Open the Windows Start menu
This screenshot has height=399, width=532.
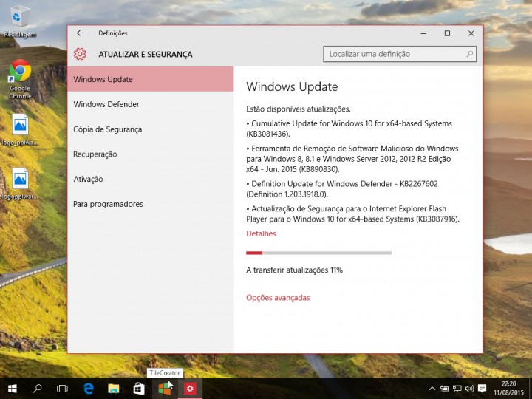click(13, 389)
